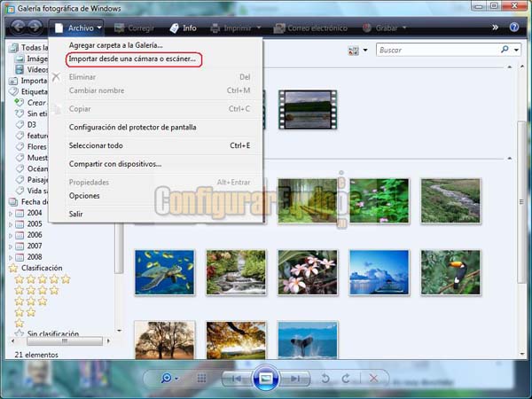Click the Corregir toolbar button
The image size is (532, 399).
click(135, 27)
